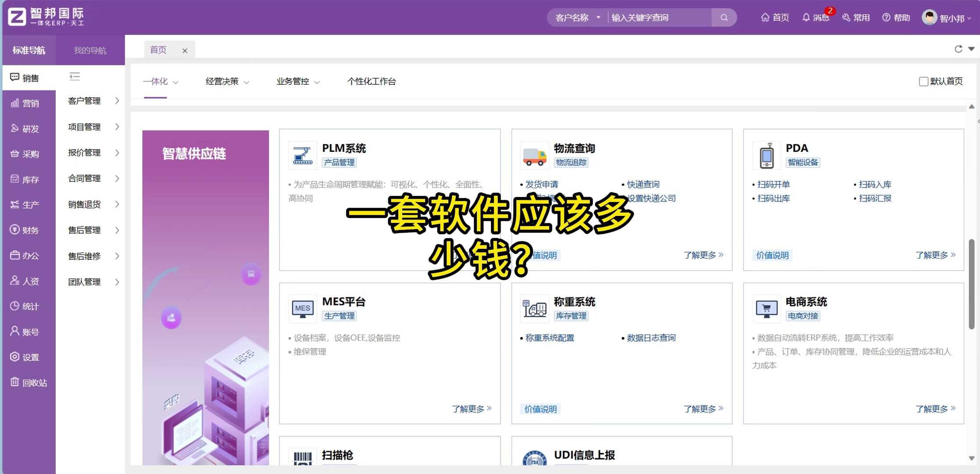Viewport: 980px width, 474px height.
Task: Open the 客户名称 search type dropdown
Action: (x=577, y=18)
